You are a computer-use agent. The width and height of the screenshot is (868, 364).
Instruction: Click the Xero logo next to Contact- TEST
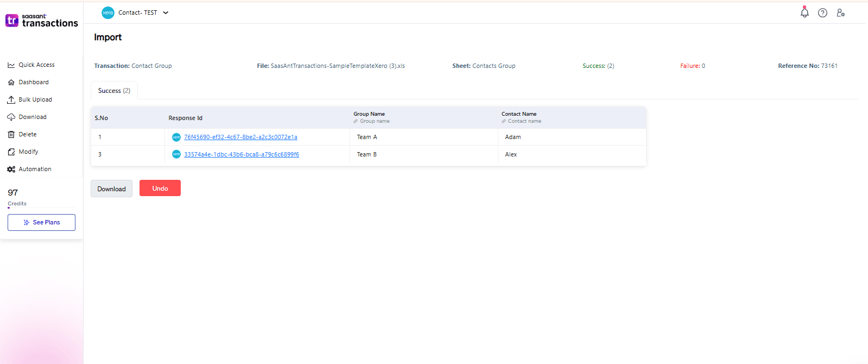click(x=108, y=12)
